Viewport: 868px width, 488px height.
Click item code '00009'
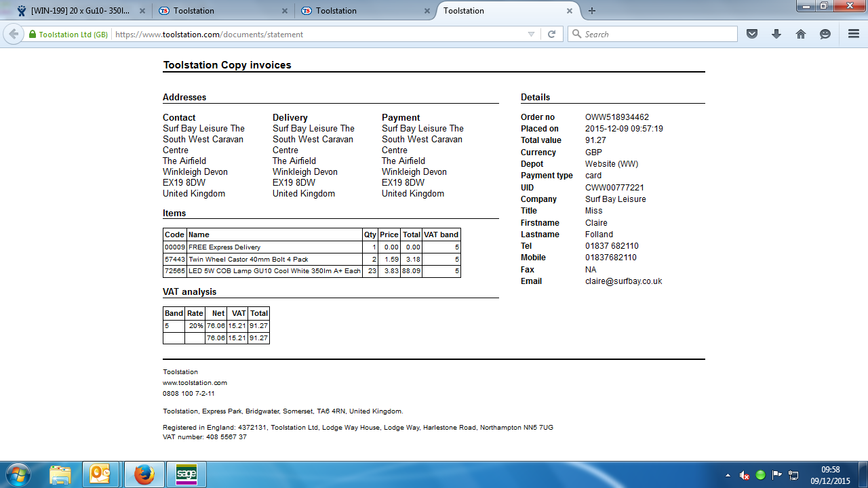[175, 247]
